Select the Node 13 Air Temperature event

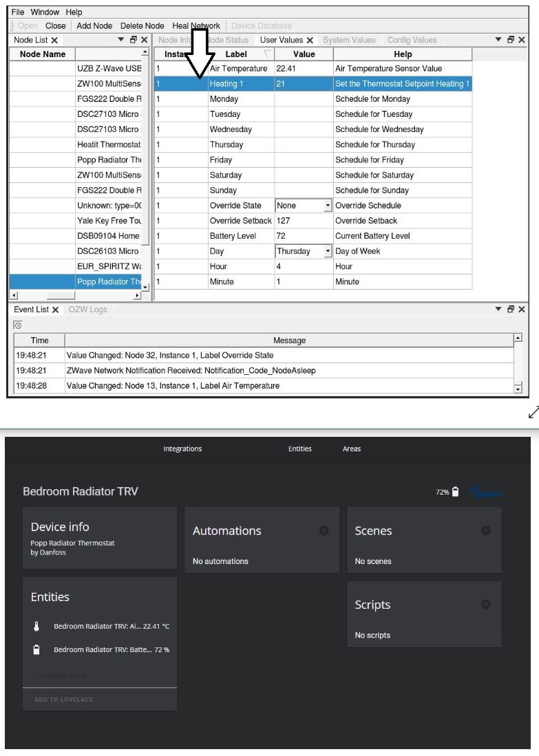(264, 386)
